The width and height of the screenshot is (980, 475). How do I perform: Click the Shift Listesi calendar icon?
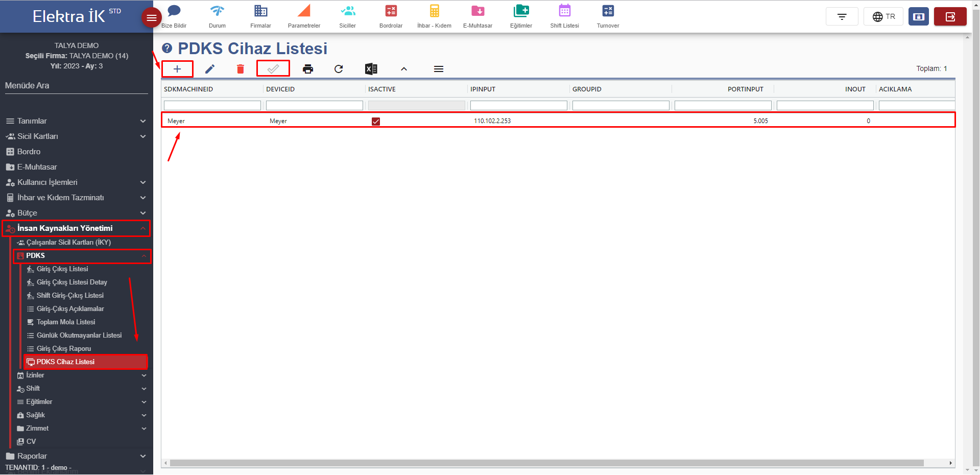564,16
